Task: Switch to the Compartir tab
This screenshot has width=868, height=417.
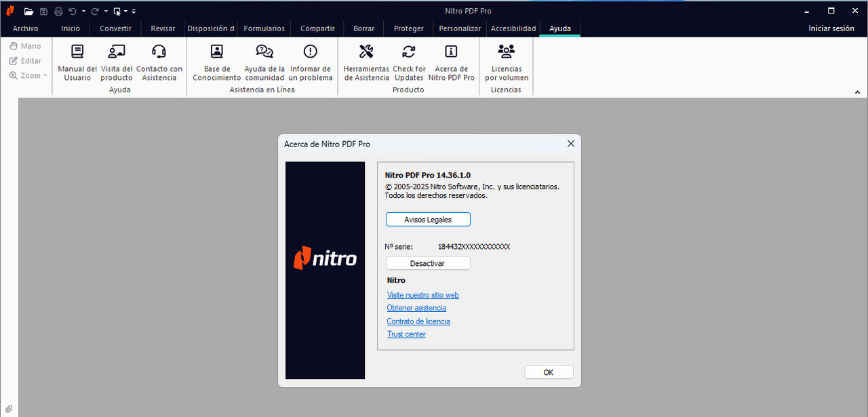Action: tap(317, 28)
